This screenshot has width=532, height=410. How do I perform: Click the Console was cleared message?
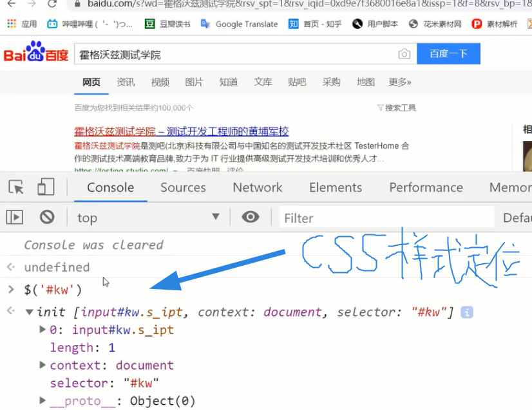coord(93,245)
